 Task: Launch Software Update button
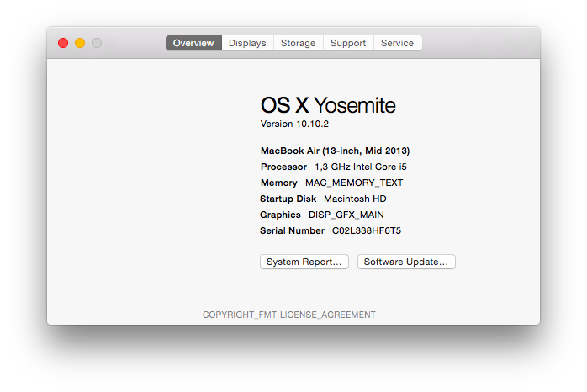(x=406, y=262)
